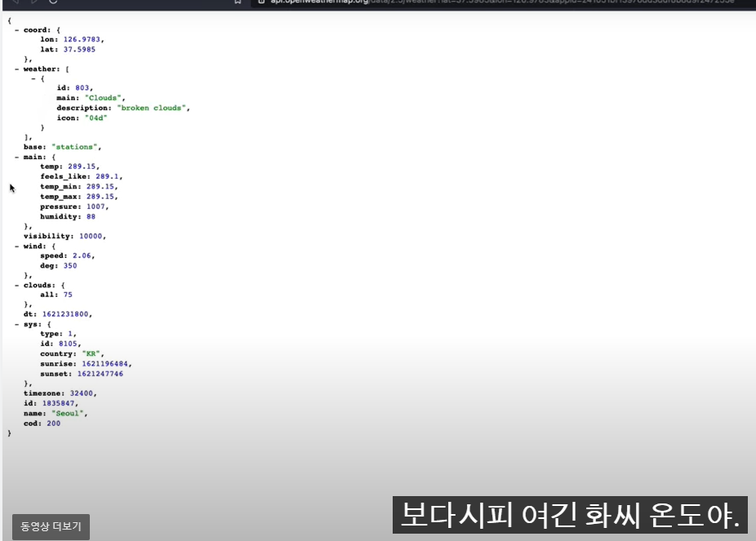The image size is (756, 541).
Task: Click the weather id value 803
Action: 82,87
